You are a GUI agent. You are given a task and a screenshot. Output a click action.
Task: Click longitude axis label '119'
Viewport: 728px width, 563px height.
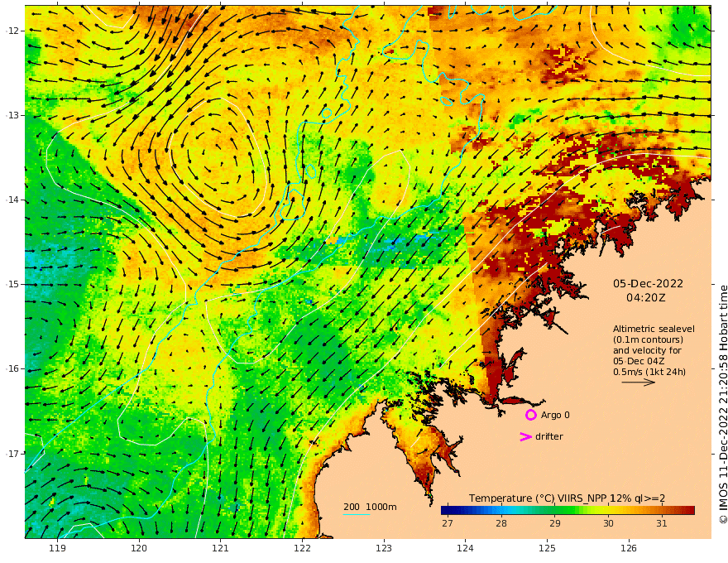57,548
